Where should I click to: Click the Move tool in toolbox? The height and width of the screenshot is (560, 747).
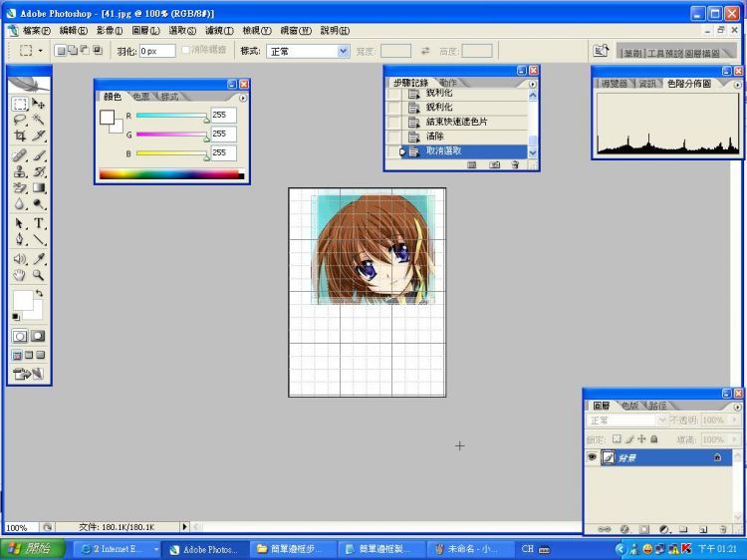point(39,104)
